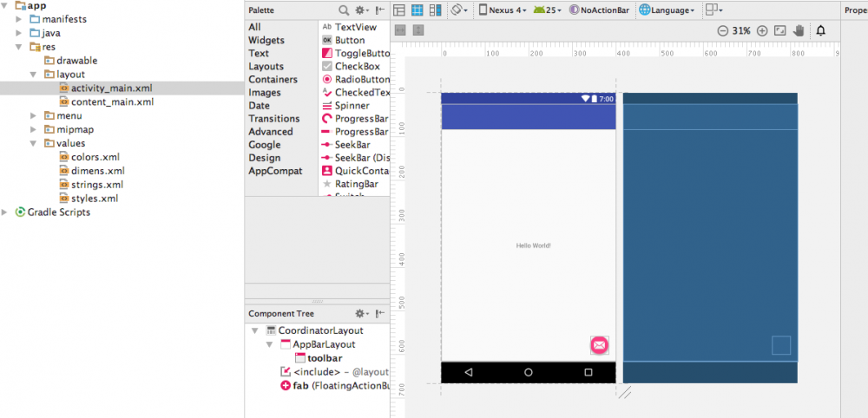Click the zoom in plus icon
Viewport: 868px width, 418px height.
click(x=762, y=30)
